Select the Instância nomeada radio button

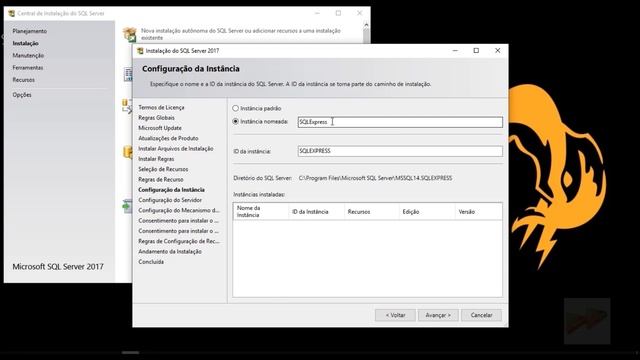coord(236,122)
